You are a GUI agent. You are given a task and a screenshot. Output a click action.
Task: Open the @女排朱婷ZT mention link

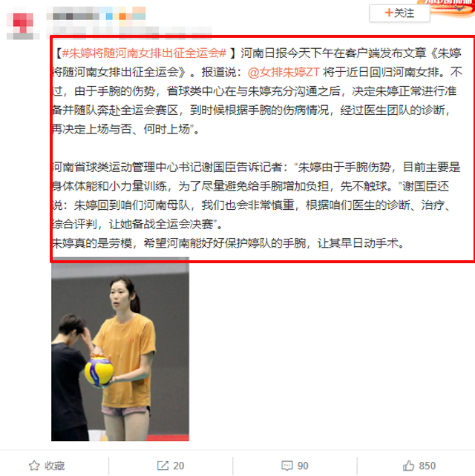tap(284, 72)
